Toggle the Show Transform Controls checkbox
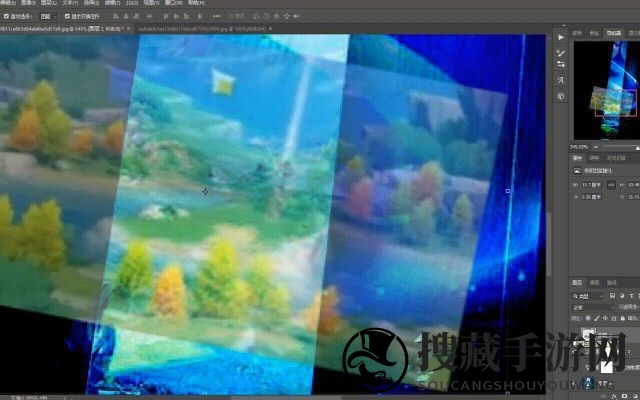This screenshot has width=640, height=400. (67, 16)
